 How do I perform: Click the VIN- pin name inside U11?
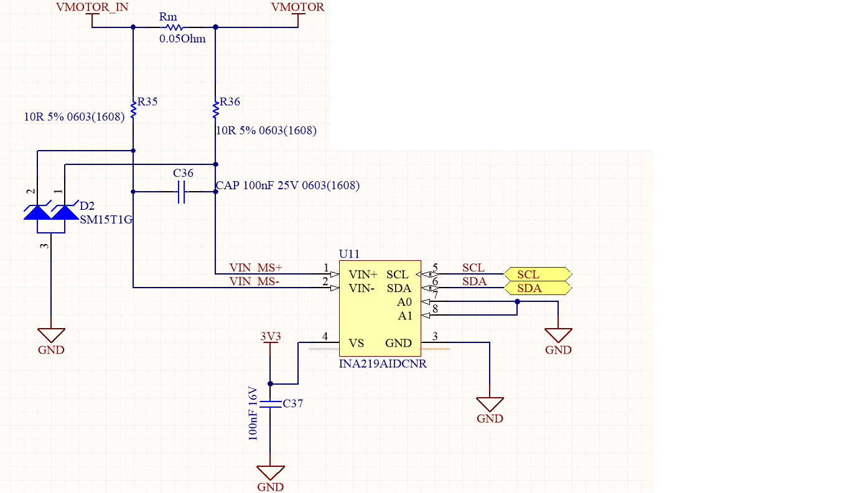pos(362,288)
